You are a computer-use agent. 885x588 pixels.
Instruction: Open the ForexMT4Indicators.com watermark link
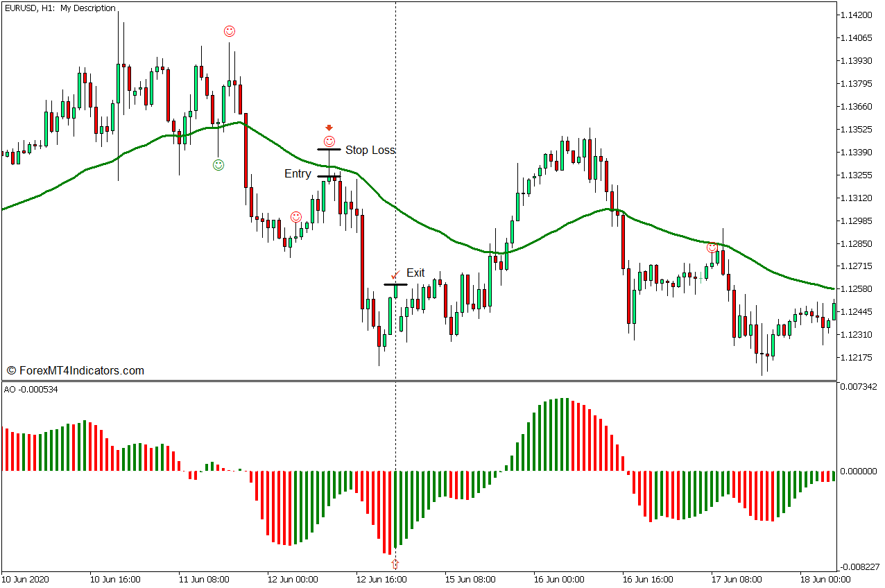(76, 371)
